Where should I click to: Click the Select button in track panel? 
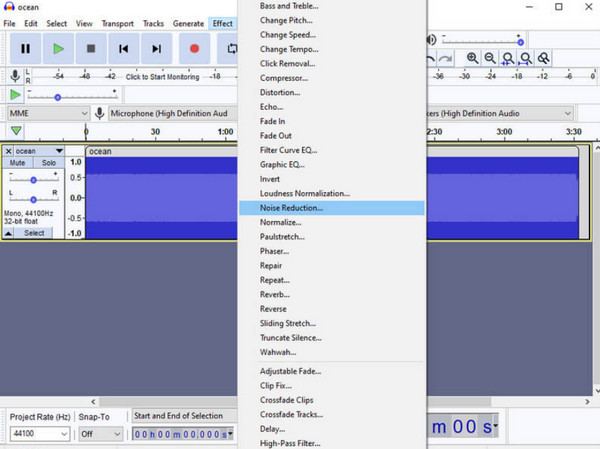coord(34,232)
